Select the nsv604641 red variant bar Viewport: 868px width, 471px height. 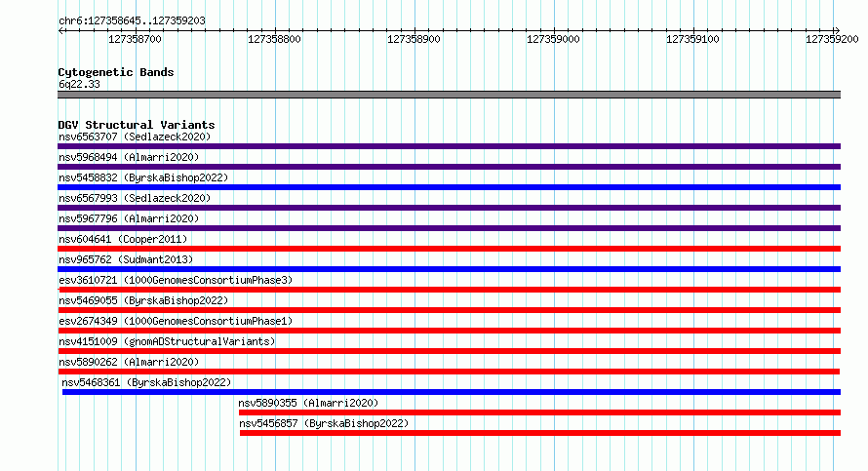(x=449, y=249)
